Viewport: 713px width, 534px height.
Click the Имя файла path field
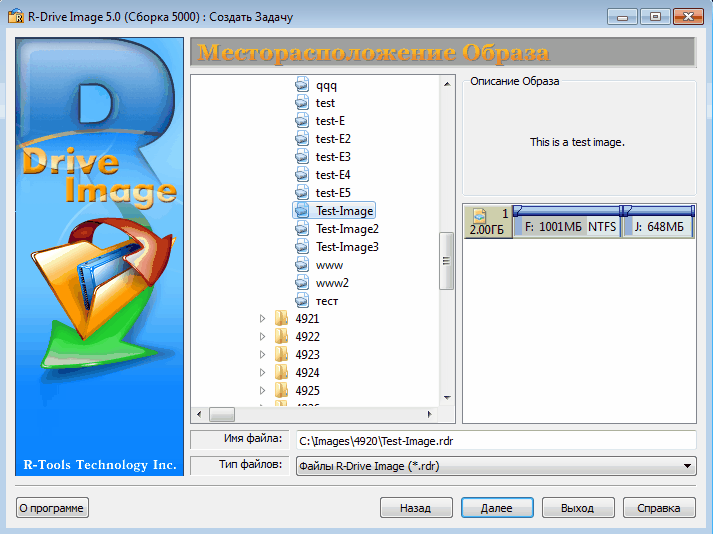pyautogui.click(x=496, y=440)
